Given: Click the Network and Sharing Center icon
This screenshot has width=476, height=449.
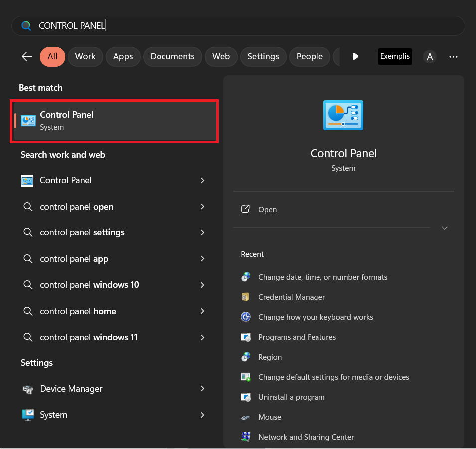Looking at the screenshot, I should [x=246, y=437].
